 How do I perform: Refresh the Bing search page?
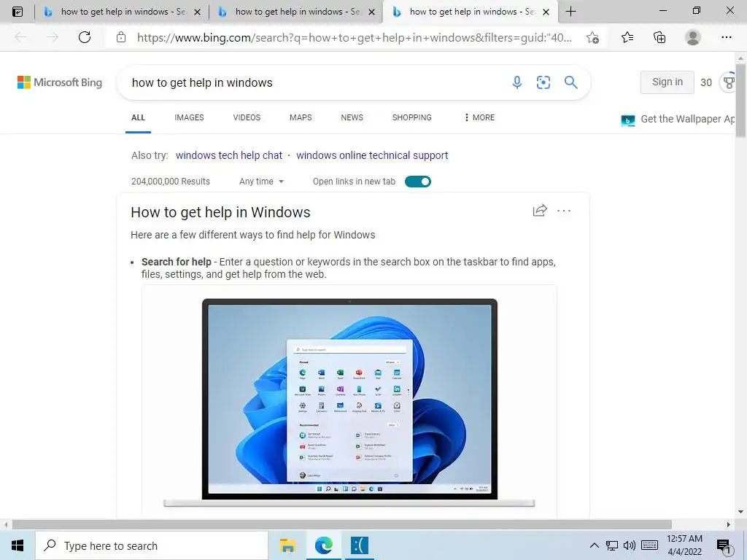click(85, 37)
